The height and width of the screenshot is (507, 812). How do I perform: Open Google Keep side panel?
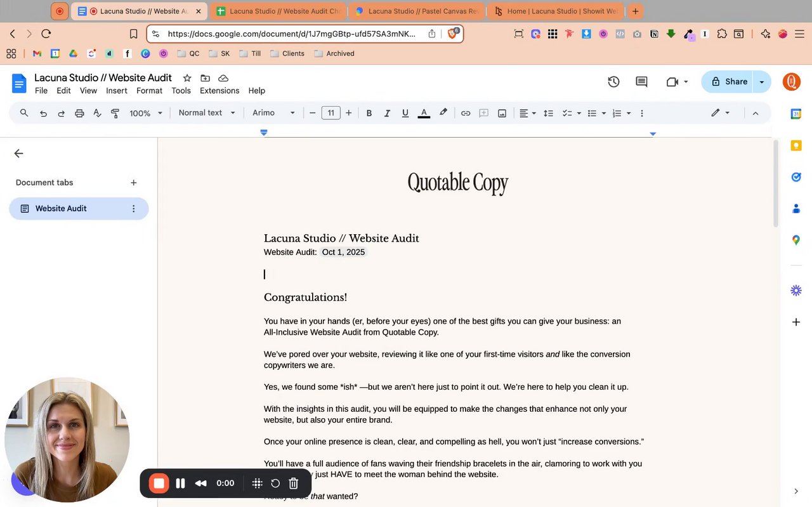point(796,145)
